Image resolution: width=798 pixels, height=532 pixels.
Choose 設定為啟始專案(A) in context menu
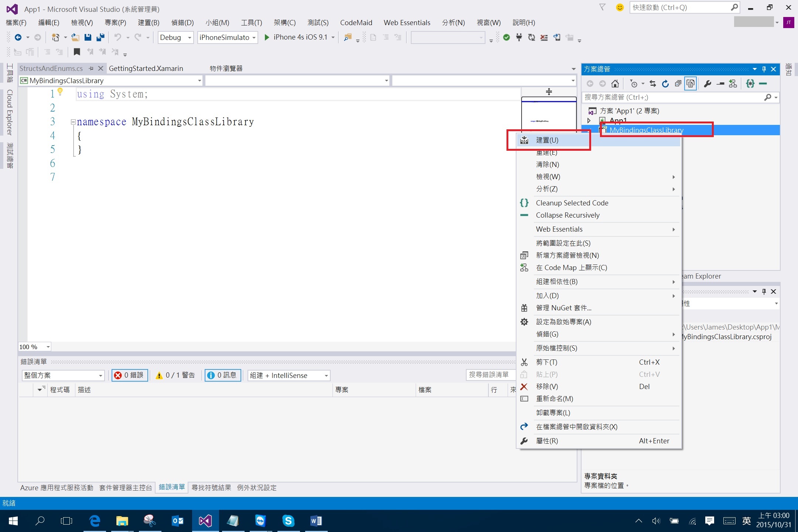pyautogui.click(x=598, y=322)
